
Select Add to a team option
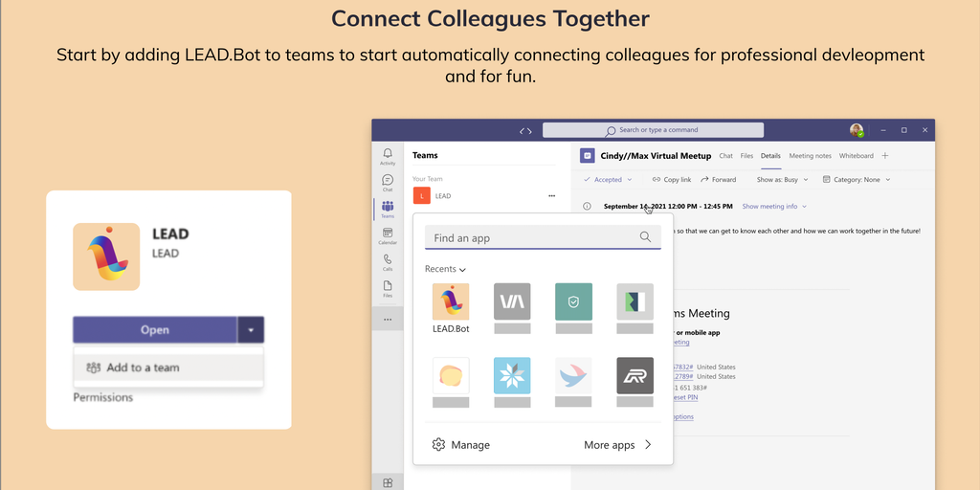click(142, 367)
